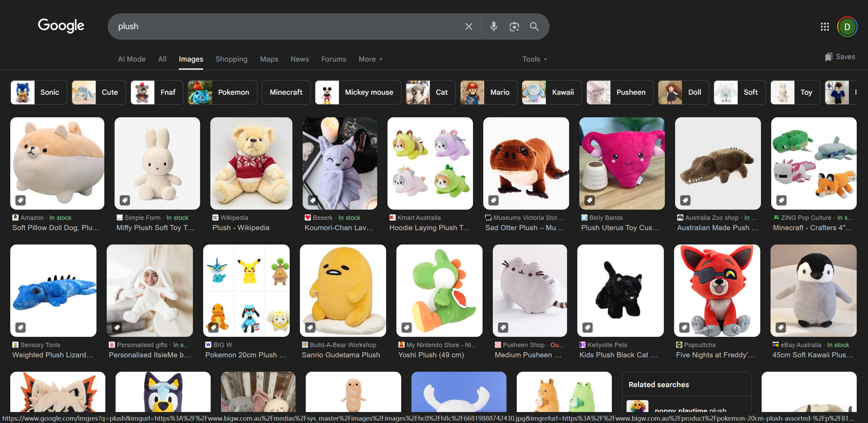Open Google Lens image search
The image size is (868, 423).
(514, 26)
